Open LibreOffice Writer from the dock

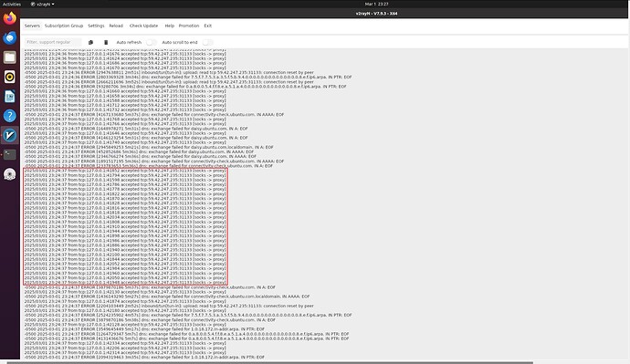click(10, 97)
